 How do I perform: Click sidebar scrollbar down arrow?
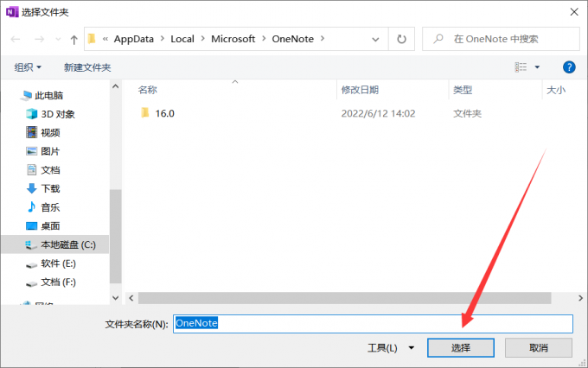pos(116,298)
